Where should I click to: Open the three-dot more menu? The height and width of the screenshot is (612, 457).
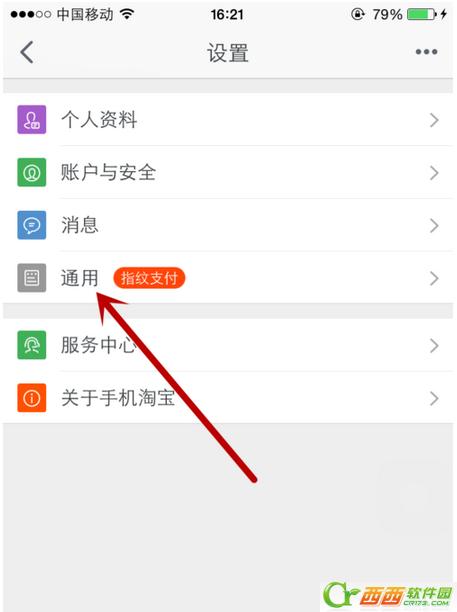[426, 52]
